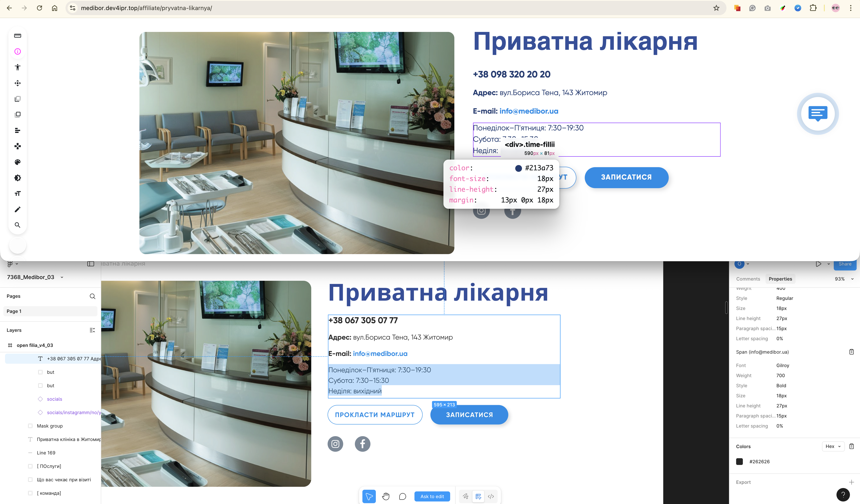860x504 pixels.
Task: Select the Hand tool in Figma toolbar
Action: (x=386, y=496)
